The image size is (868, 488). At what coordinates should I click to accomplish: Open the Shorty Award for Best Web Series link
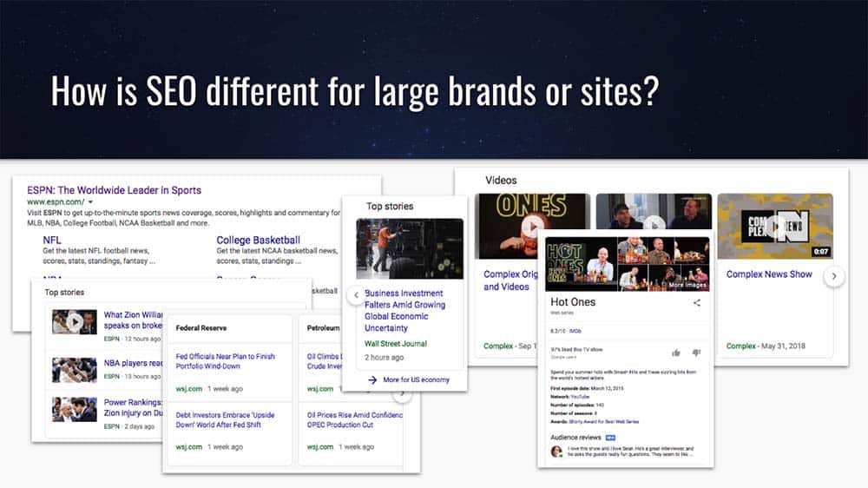604,421
